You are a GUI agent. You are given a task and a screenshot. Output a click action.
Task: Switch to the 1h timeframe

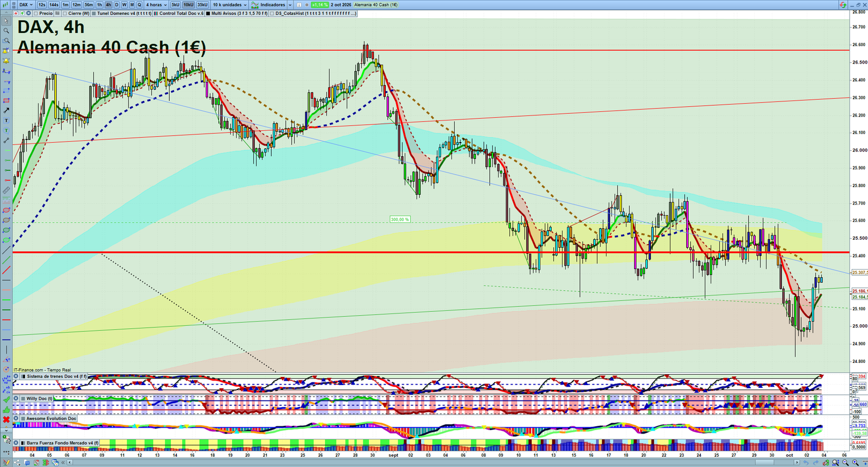point(99,4)
